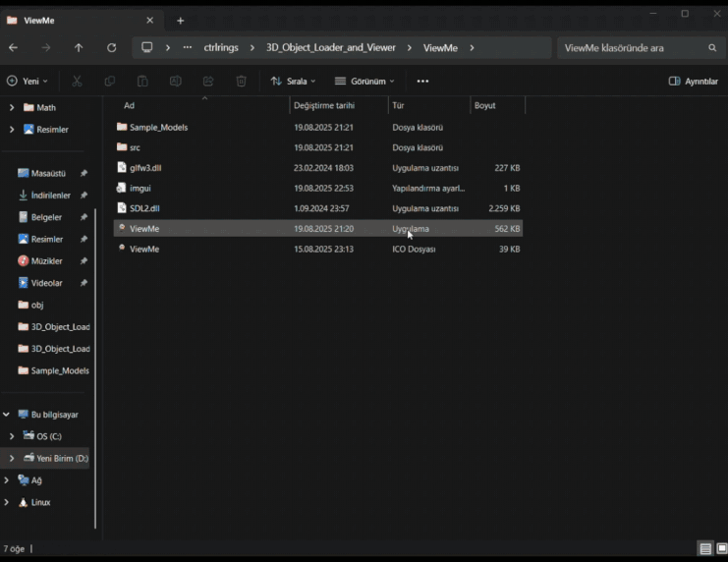Unpin the pinned Resimler using its pin icon
The width and height of the screenshot is (728, 562).
84,239
